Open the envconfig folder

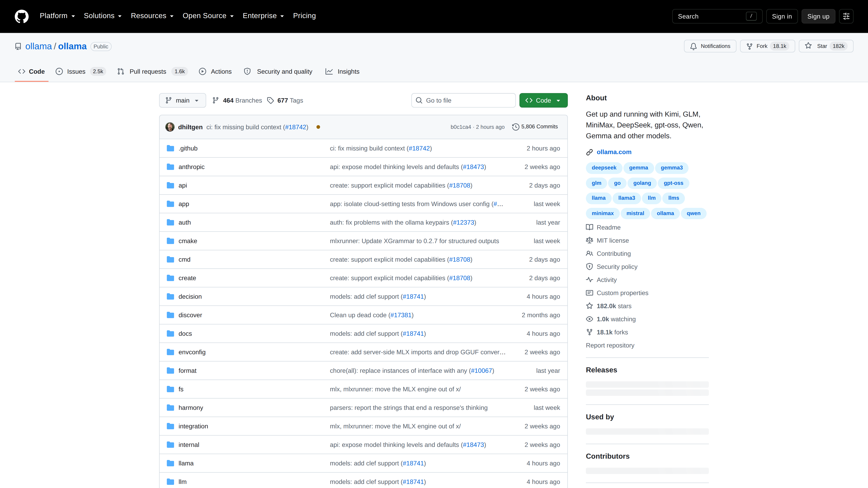click(x=192, y=352)
